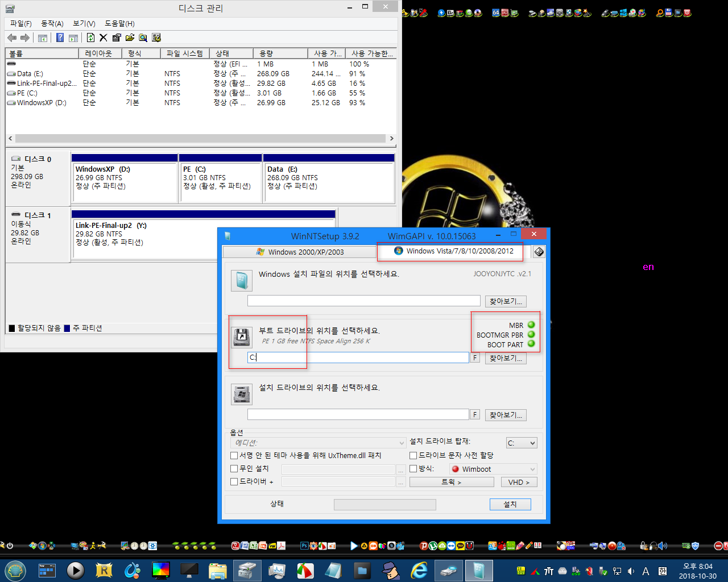
Task: Click the 볼륨 column header
Action: [42, 53]
